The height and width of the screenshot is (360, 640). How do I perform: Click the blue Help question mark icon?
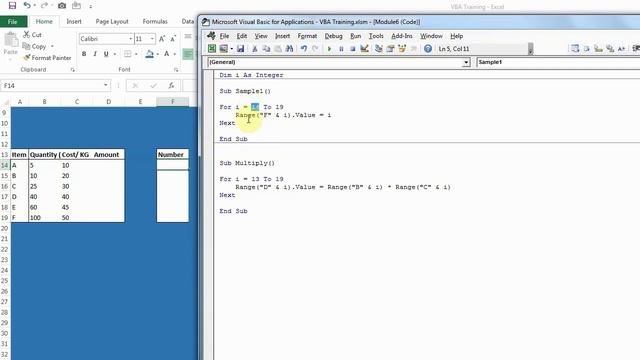pos(428,49)
